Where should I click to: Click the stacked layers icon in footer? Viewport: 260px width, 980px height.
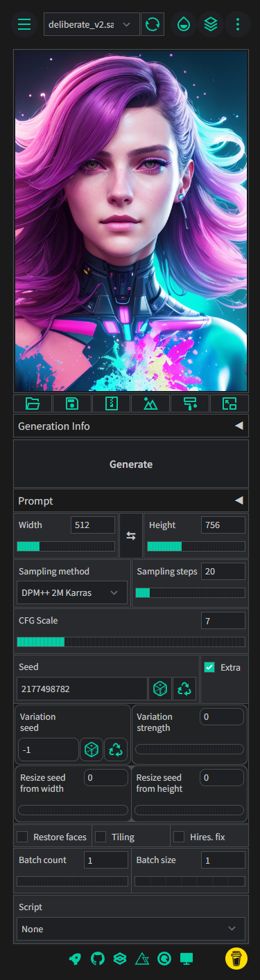(x=119, y=959)
